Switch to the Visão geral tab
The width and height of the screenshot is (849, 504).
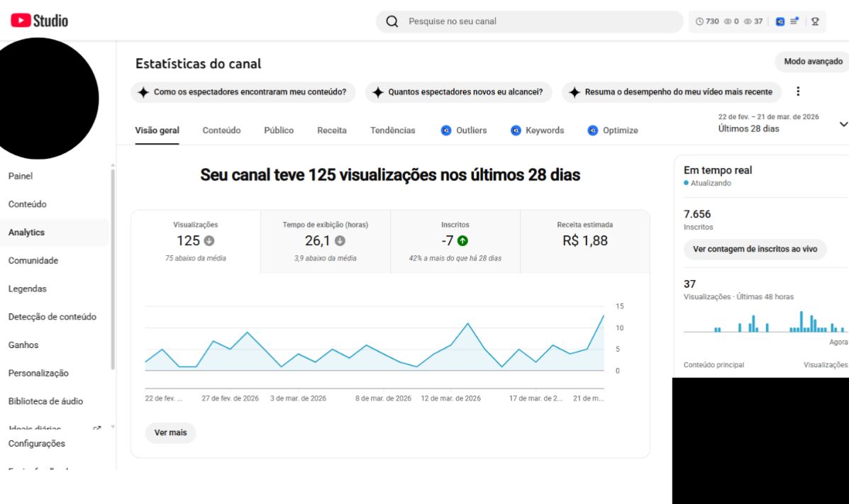(157, 130)
